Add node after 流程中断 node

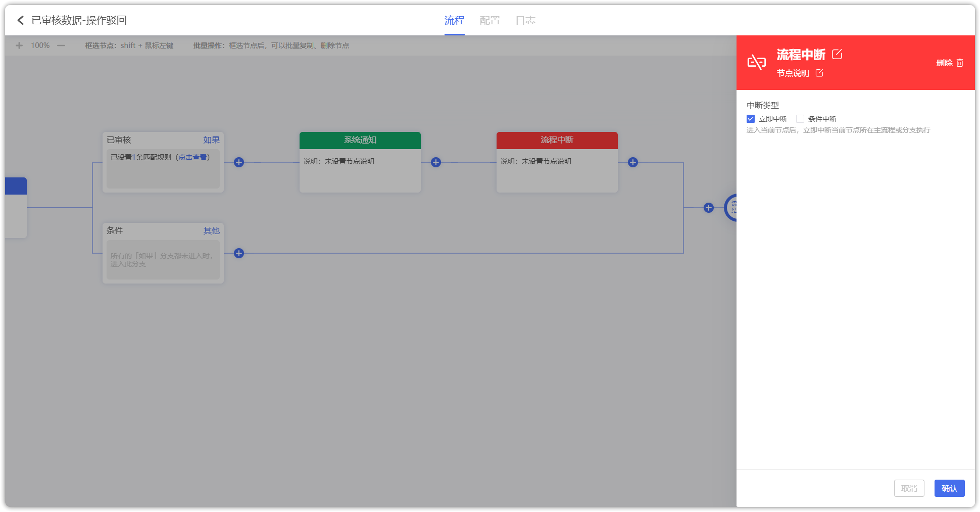633,162
